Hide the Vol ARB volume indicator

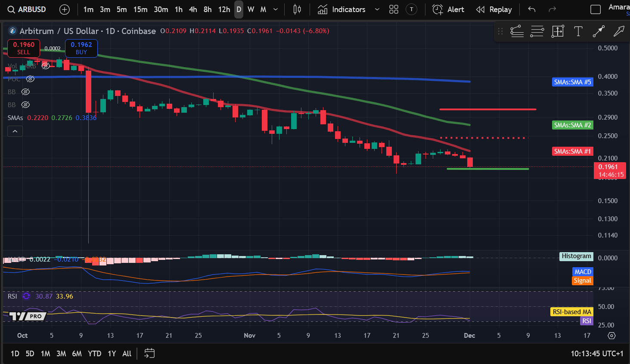pos(46,65)
